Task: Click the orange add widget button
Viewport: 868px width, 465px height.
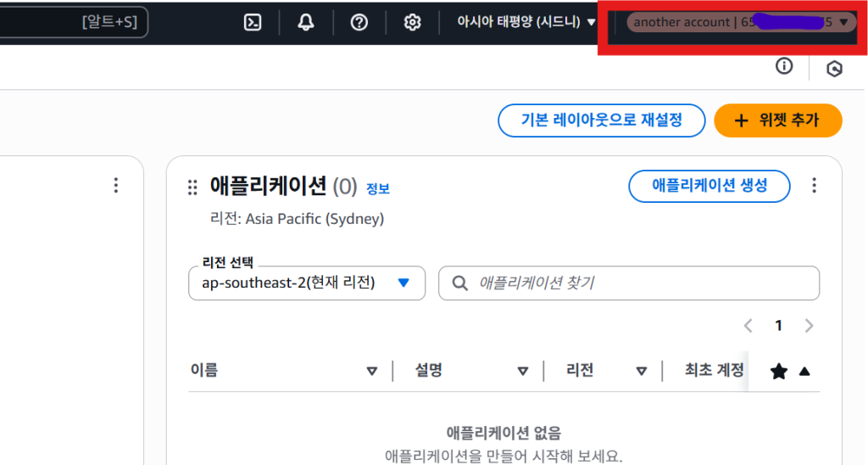Action: 778,120
